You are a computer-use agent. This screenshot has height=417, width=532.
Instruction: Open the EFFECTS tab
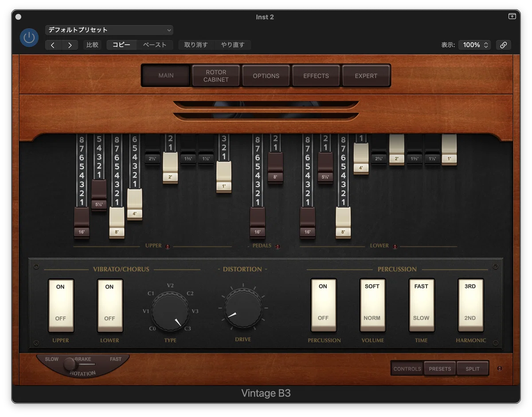(x=316, y=75)
